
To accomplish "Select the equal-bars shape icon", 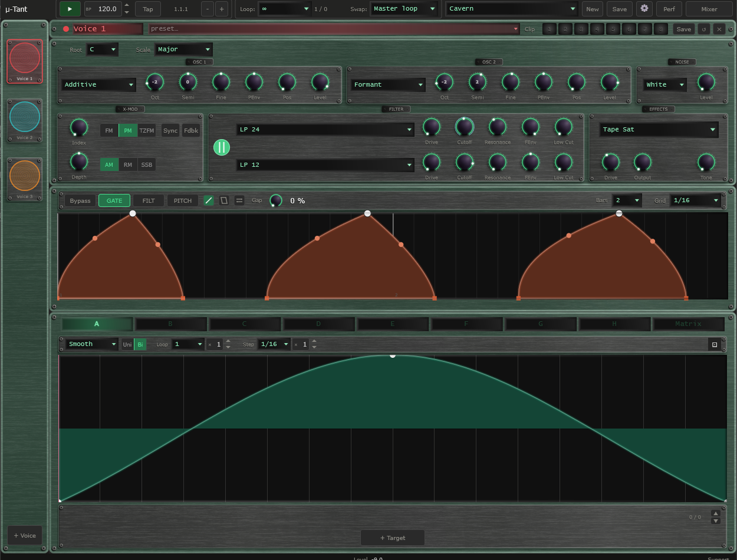I will point(239,200).
